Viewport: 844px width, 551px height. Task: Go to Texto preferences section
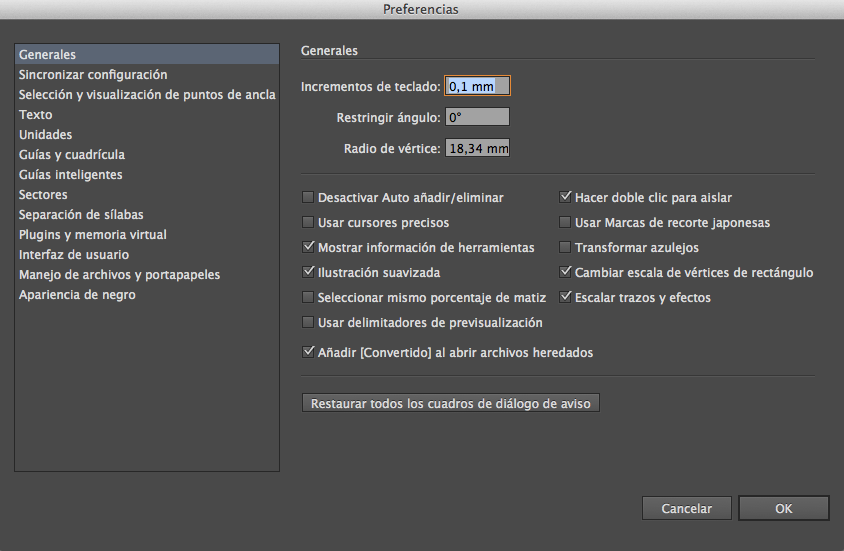click(x=36, y=115)
